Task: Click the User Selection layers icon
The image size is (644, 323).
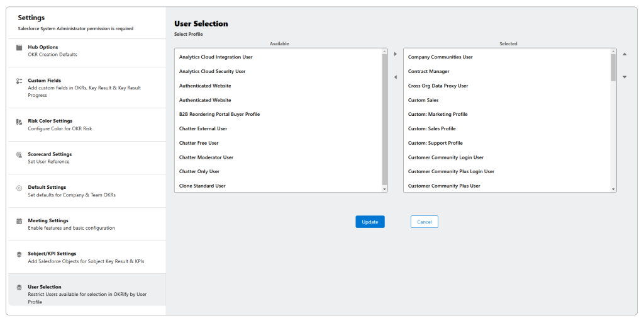Action: point(19,287)
